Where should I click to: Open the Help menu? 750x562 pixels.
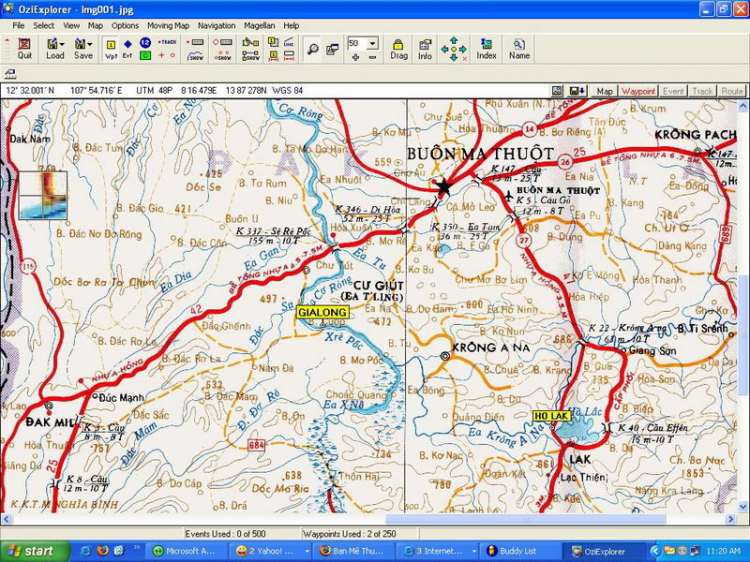tap(291, 25)
